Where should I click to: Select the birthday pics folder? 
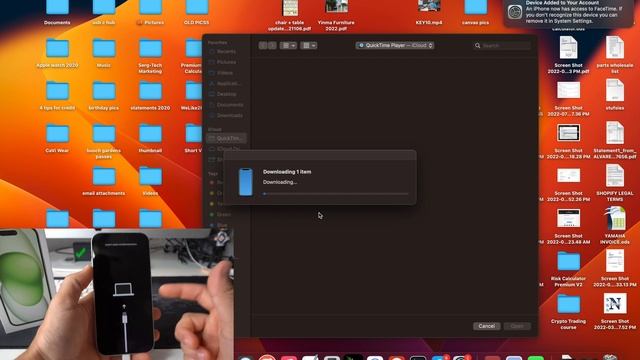(104, 96)
